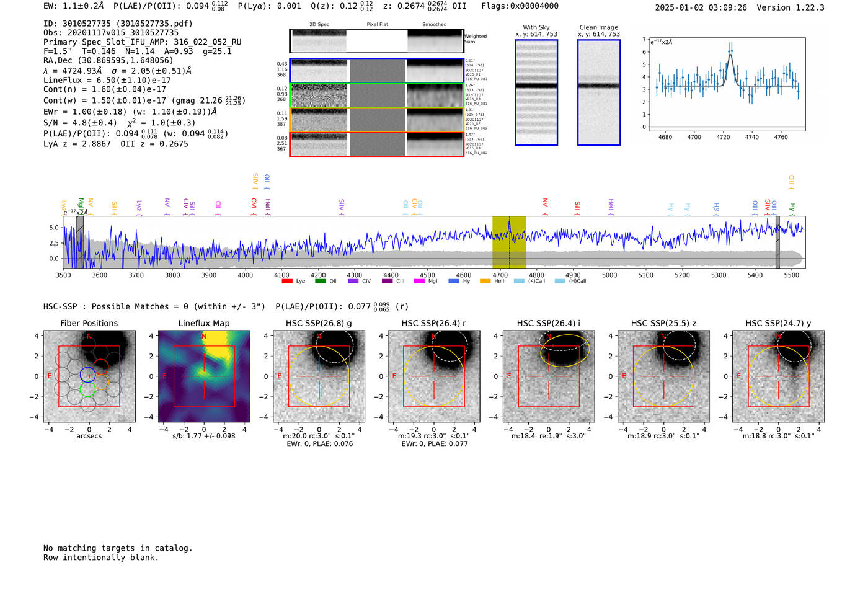Click the Q(z): 0.12 header value
The width and height of the screenshot is (868, 591).
[x=342, y=6]
